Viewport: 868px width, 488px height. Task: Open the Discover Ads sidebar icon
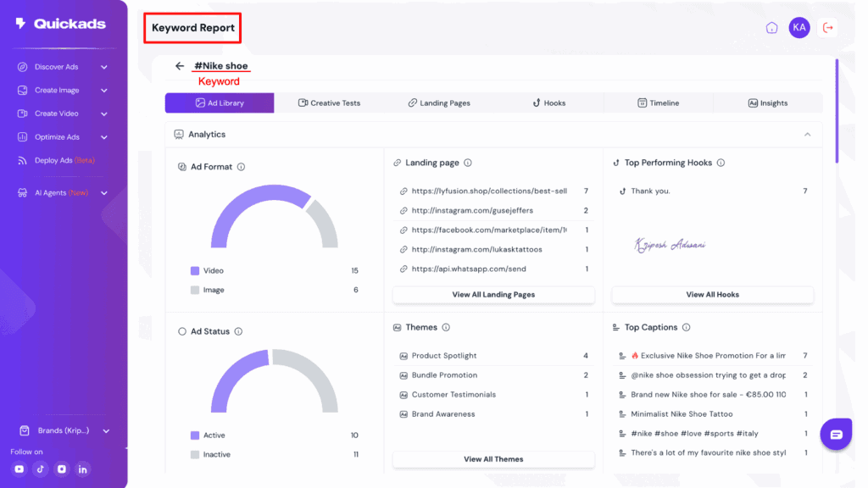20,66
